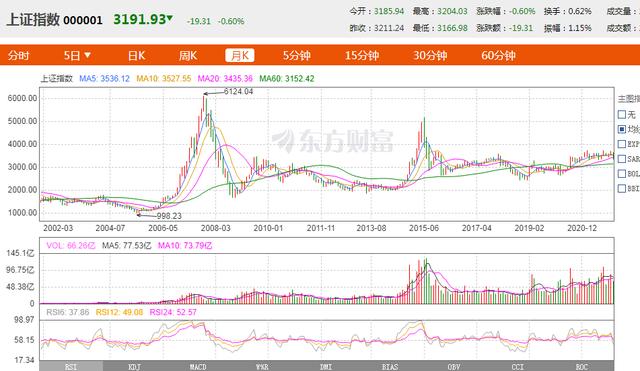Switch to the 30分钟 chart tab

[x=430, y=56]
